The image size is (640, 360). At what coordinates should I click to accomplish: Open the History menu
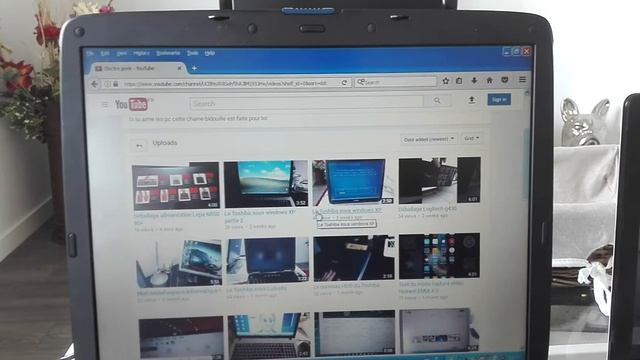(x=141, y=53)
